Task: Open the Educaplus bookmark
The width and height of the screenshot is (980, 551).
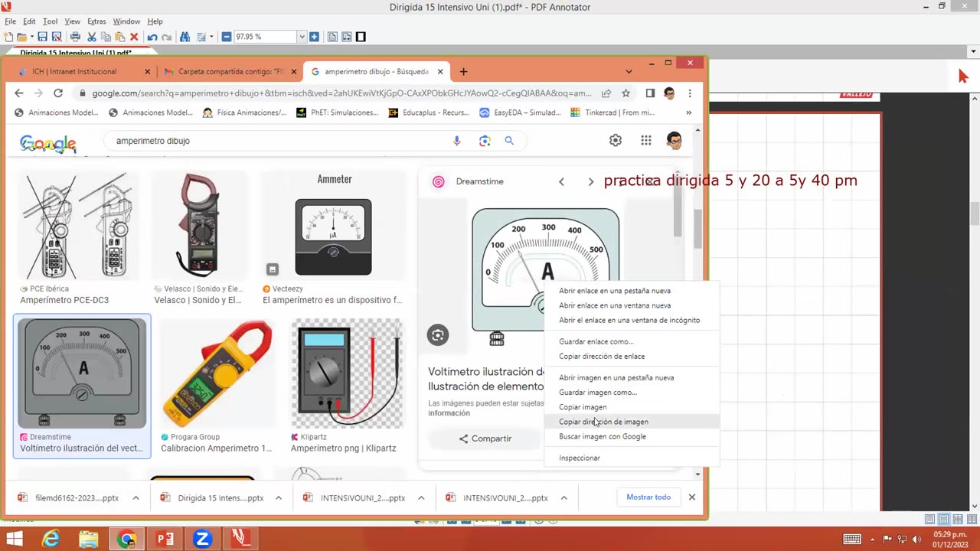Action: [x=429, y=112]
